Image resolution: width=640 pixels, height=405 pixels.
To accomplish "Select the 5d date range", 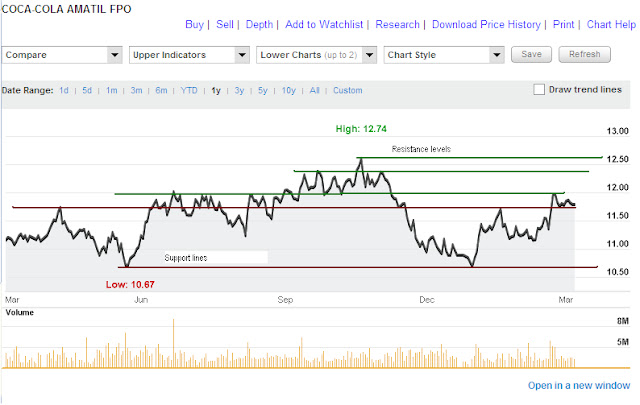I will tap(87, 90).
